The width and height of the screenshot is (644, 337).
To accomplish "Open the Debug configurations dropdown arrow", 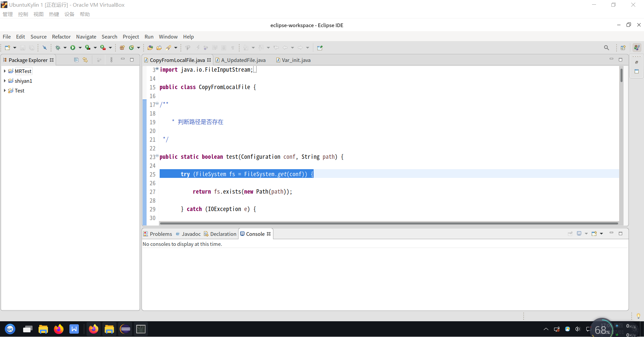I will point(65,48).
